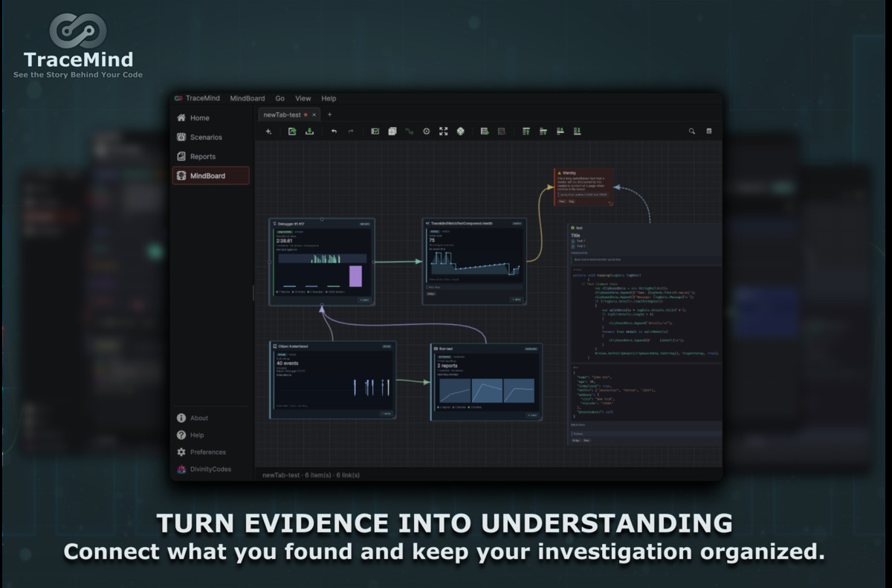Screen dimensions: 892x588
Task: Click the '2 reports' value
Action: pos(448,366)
